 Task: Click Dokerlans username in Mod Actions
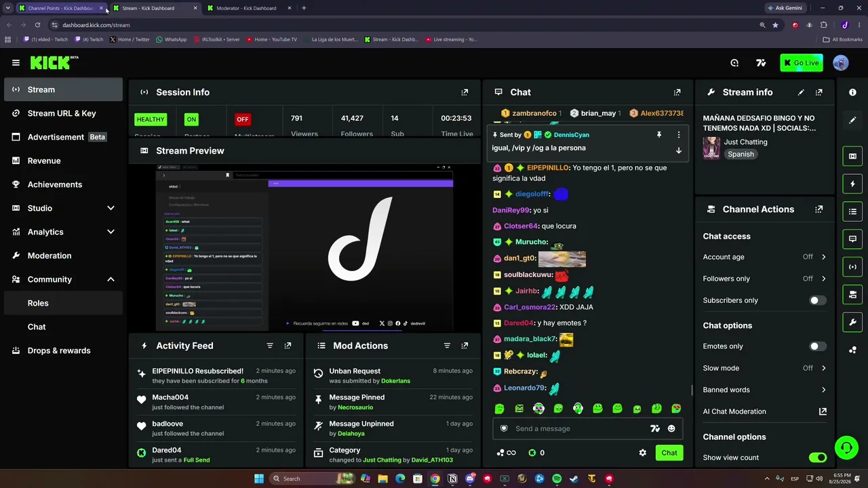click(x=395, y=381)
